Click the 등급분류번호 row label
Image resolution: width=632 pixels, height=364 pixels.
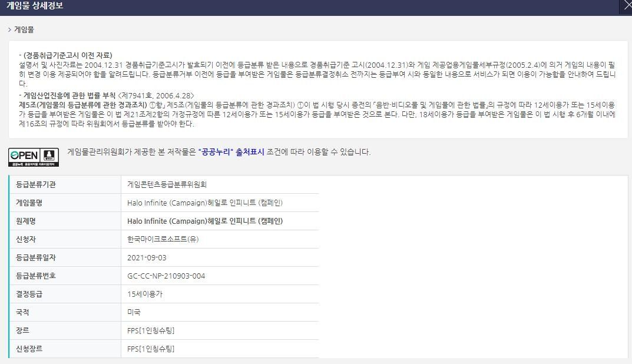(x=36, y=276)
